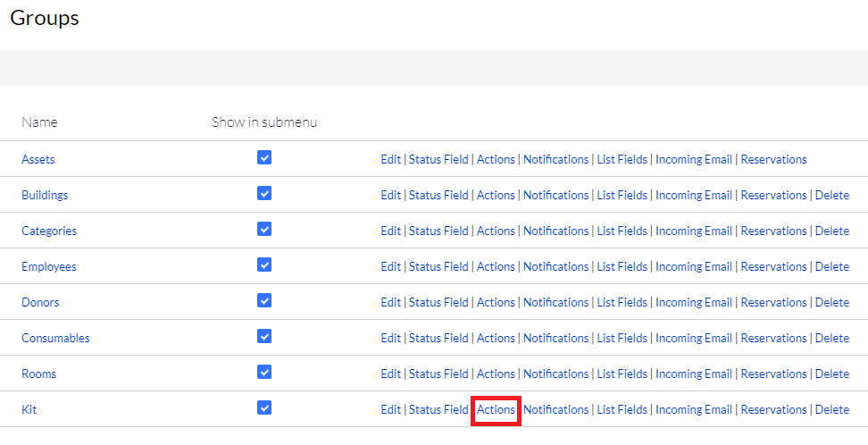Open the Assets group name link
Screen dimensions: 868x445
(x=38, y=159)
